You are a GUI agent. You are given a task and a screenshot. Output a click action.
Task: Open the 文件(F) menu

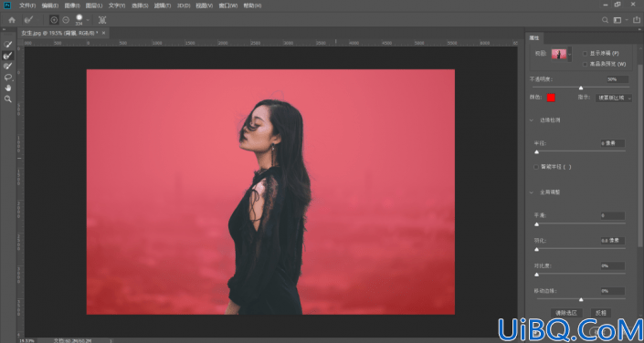tap(27, 5)
